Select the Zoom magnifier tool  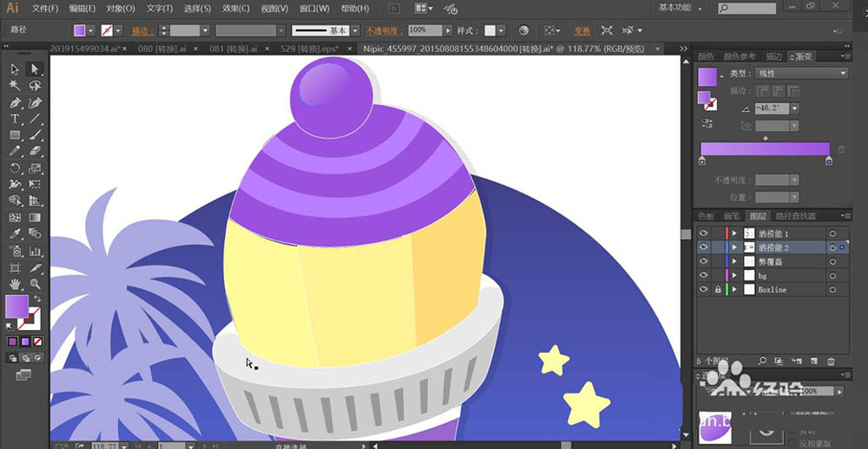36,284
